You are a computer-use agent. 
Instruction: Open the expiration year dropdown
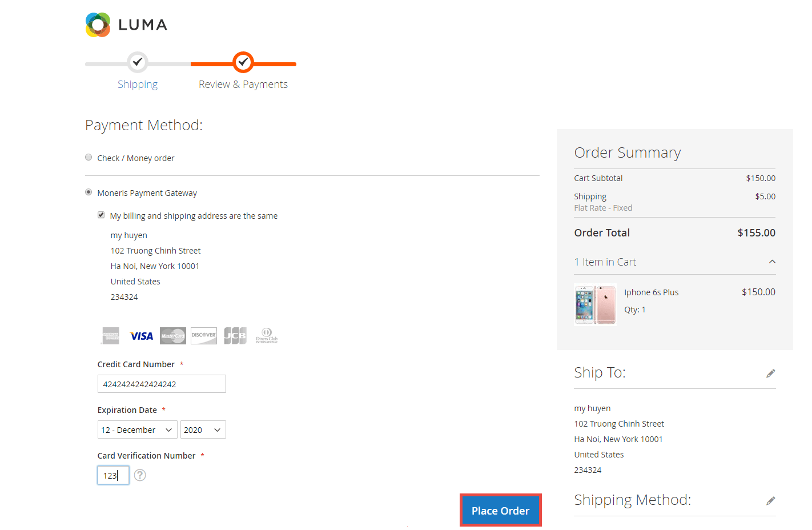coord(203,429)
